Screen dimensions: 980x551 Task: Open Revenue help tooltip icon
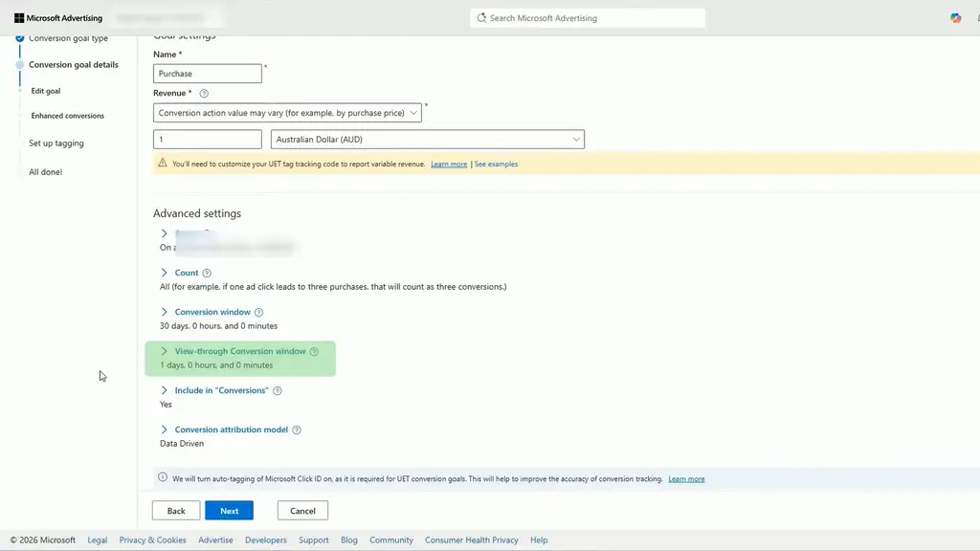pos(204,94)
